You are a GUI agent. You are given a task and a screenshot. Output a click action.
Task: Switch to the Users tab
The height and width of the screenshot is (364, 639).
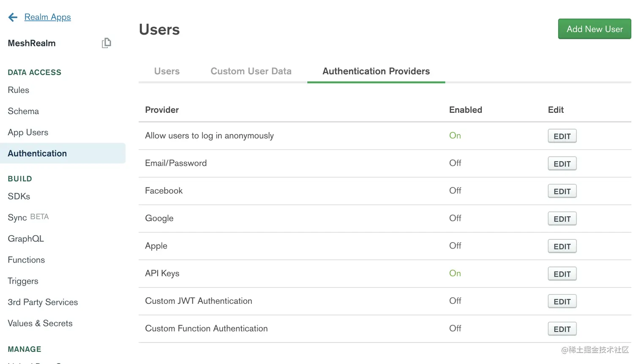[167, 71]
